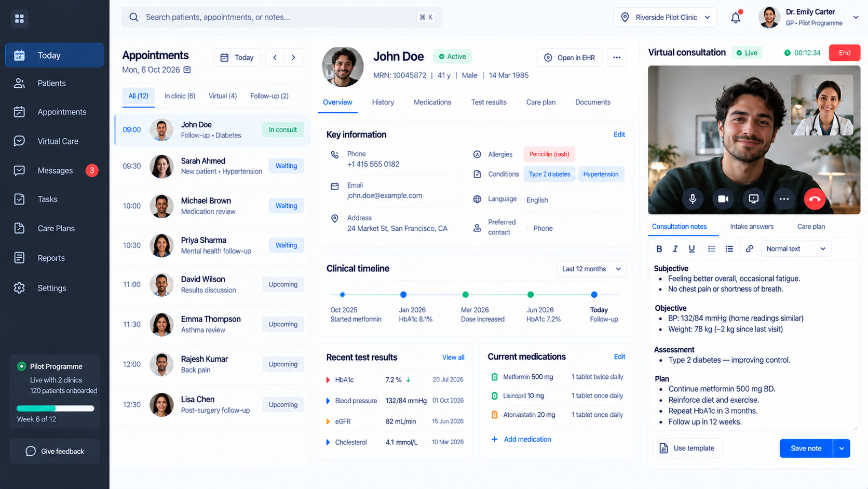The width and height of the screenshot is (868, 489).
Task: Open the Intake answers tab
Action: point(751,227)
